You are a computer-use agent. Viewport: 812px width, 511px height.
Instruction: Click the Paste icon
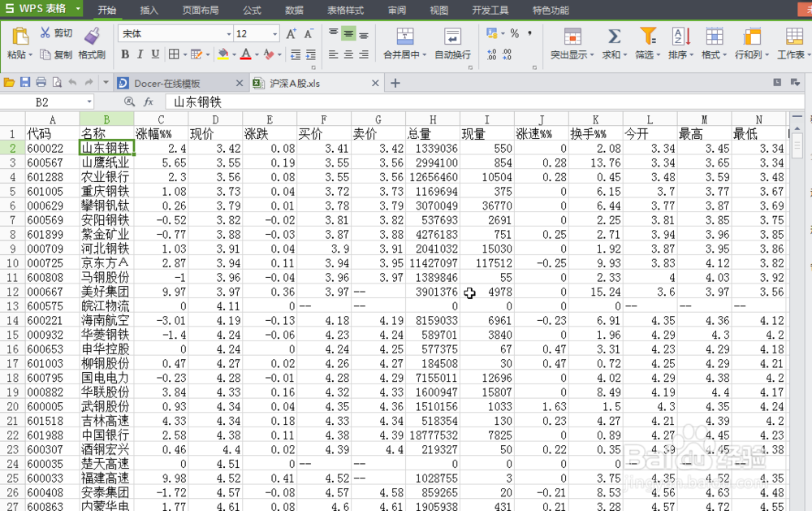coord(19,37)
